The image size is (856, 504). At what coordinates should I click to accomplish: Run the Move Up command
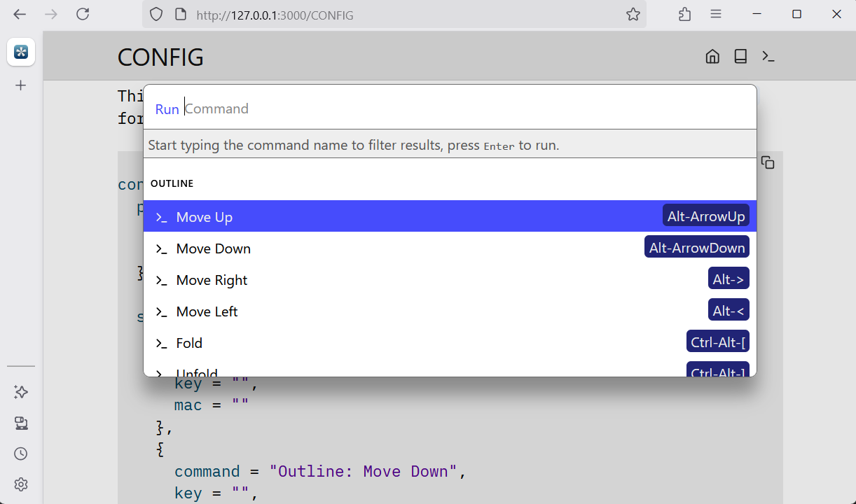point(450,216)
